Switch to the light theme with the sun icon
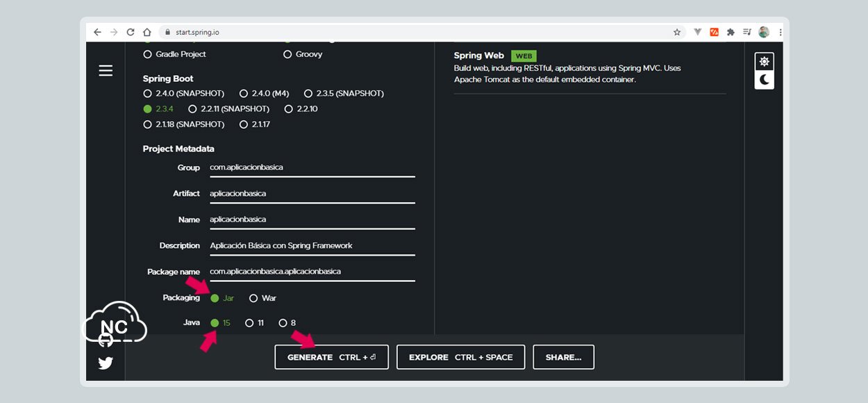Screen dimensions: 868x403 [765, 62]
